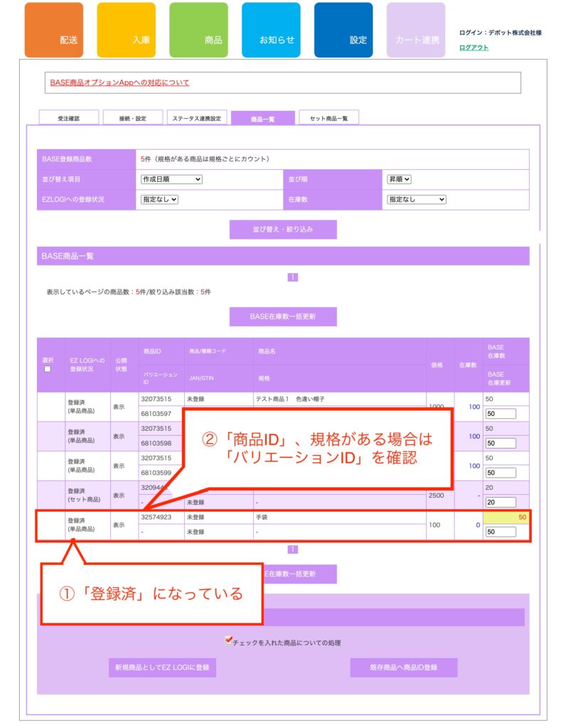Expand the 在庫数 filter dropdown
The image size is (566, 728).
(x=416, y=200)
